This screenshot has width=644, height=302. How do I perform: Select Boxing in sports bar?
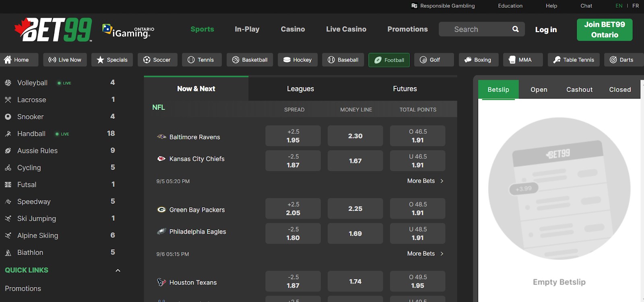[479, 60]
